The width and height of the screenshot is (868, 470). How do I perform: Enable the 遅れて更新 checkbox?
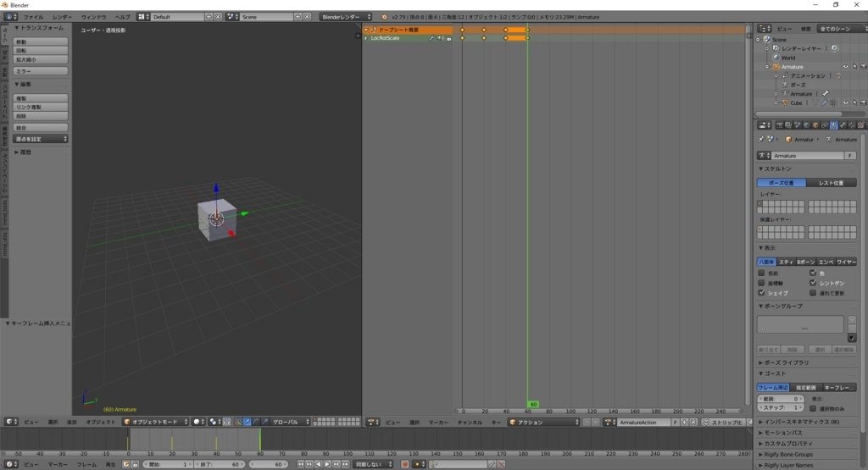(x=813, y=293)
